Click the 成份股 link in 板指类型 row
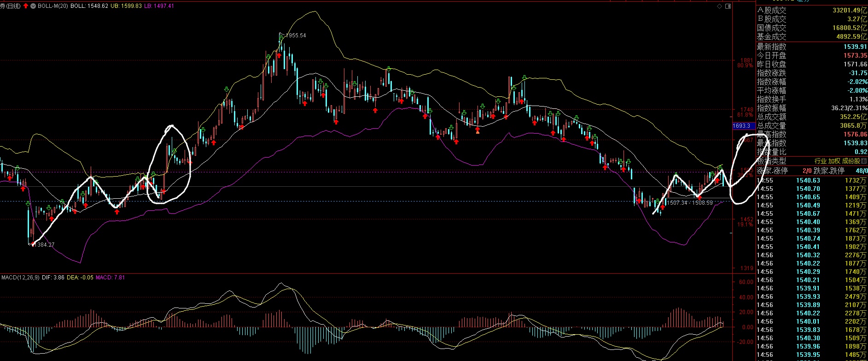Image resolution: width=868 pixels, height=361 pixels. point(851,161)
